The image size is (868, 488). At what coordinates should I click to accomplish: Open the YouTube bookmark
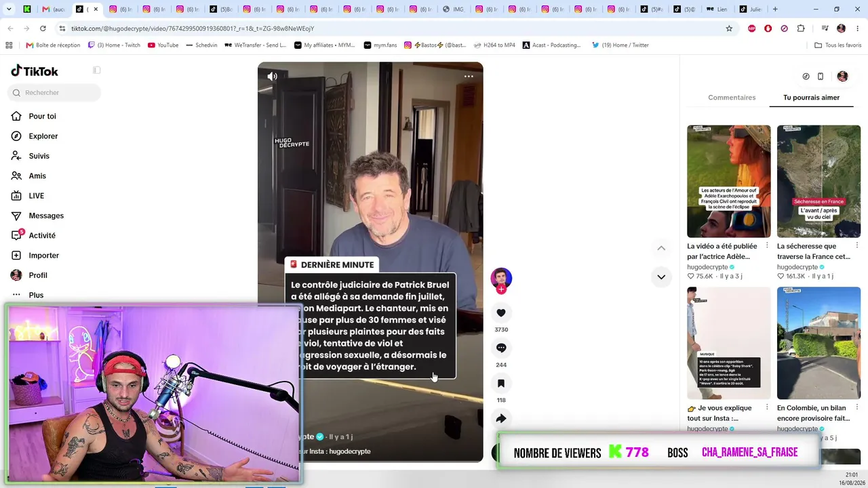pyautogui.click(x=163, y=45)
